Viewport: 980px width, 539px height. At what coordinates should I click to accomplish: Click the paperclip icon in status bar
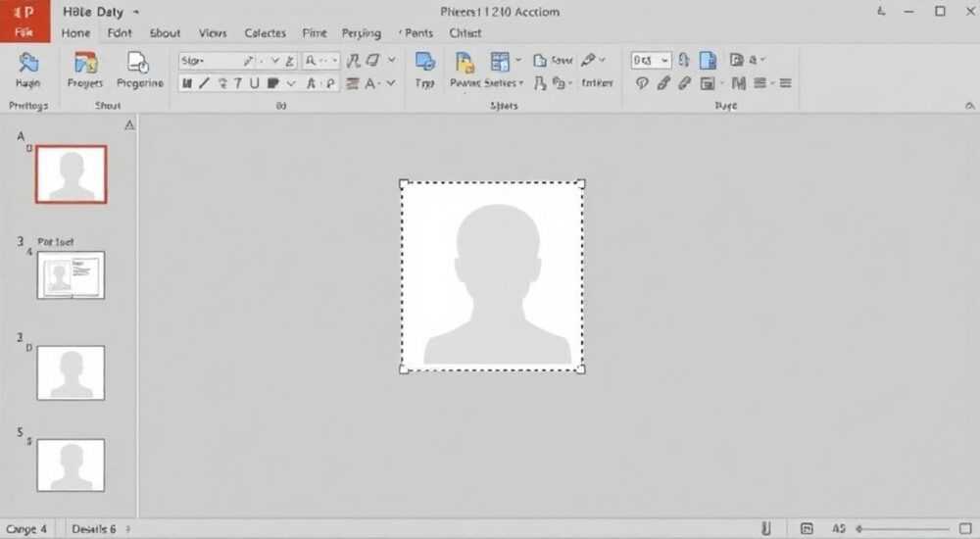click(x=765, y=529)
